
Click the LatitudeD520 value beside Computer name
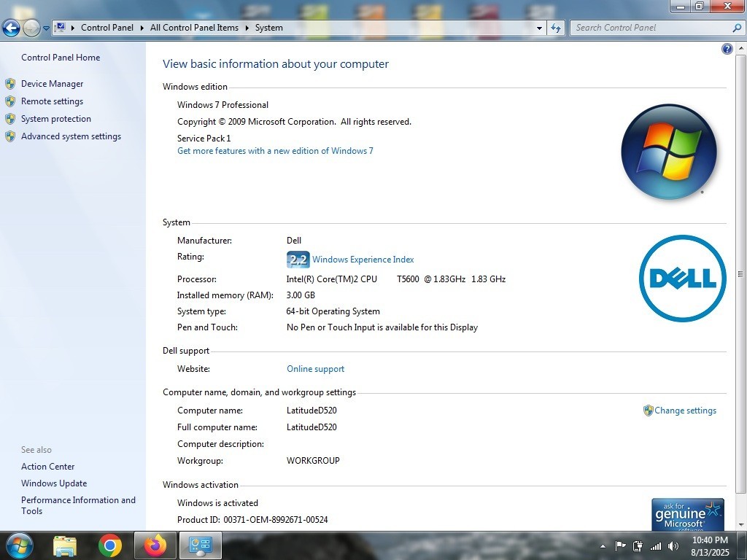[x=311, y=411]
